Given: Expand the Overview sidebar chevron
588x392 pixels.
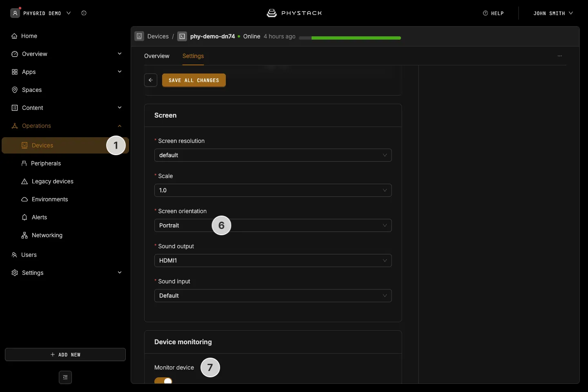Looking at the screenshot, I should pos(120,54).
